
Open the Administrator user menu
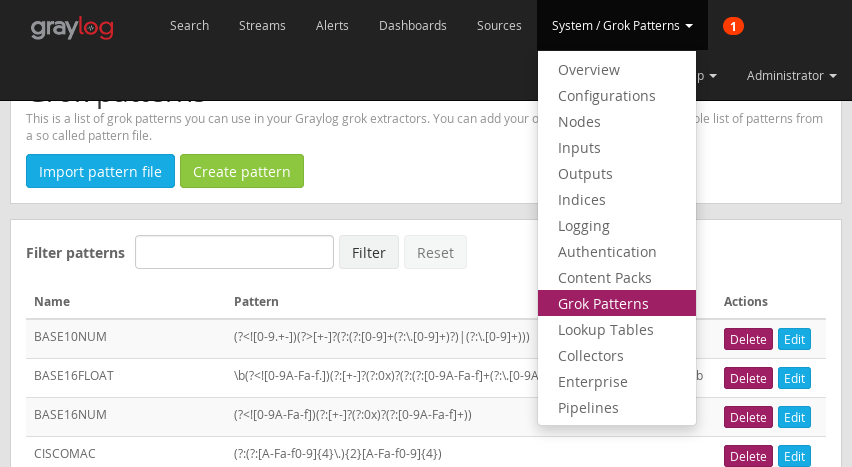point(791,76)
